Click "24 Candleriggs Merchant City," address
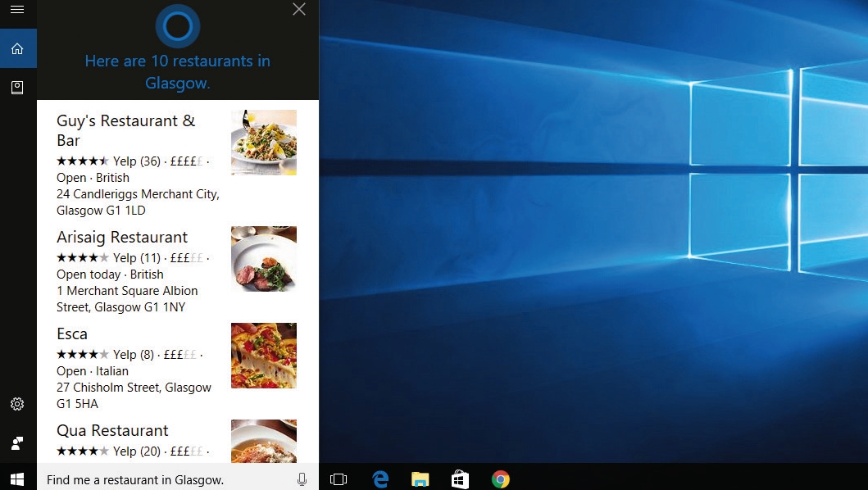The width and height of the screenshot is (868, 490). [138, 194]
